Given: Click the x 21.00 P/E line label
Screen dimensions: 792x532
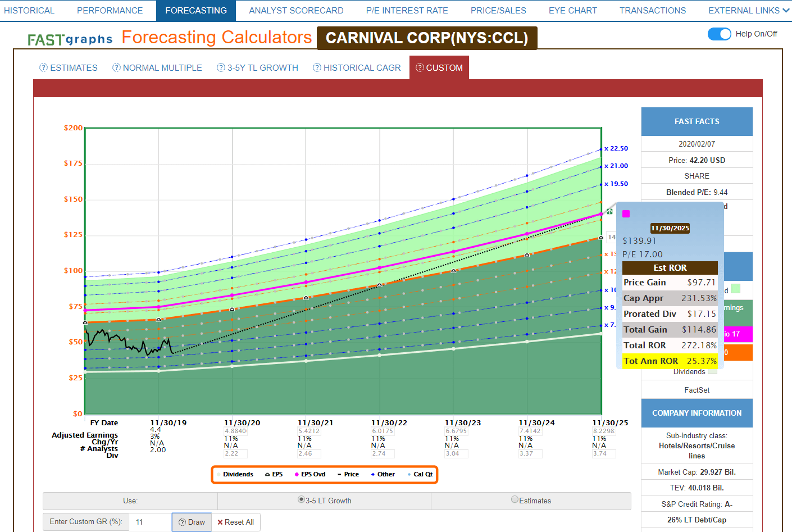Looking at the screenshot, I should click(616, 166).
